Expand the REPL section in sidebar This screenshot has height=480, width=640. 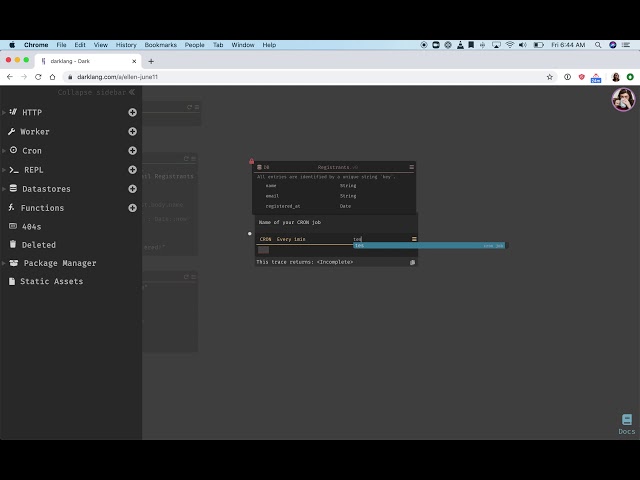(x=4, y=170)
